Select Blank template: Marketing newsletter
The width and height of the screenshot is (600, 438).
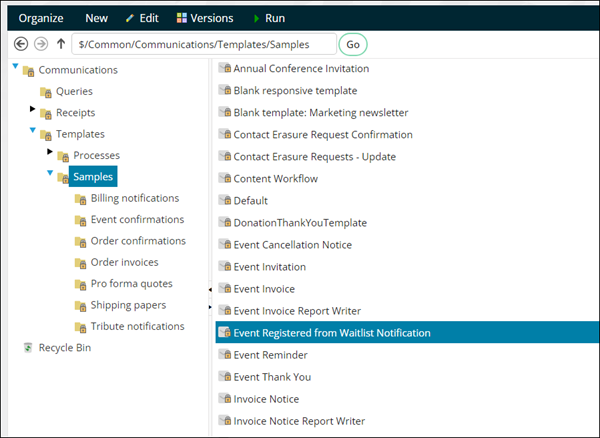321,112
